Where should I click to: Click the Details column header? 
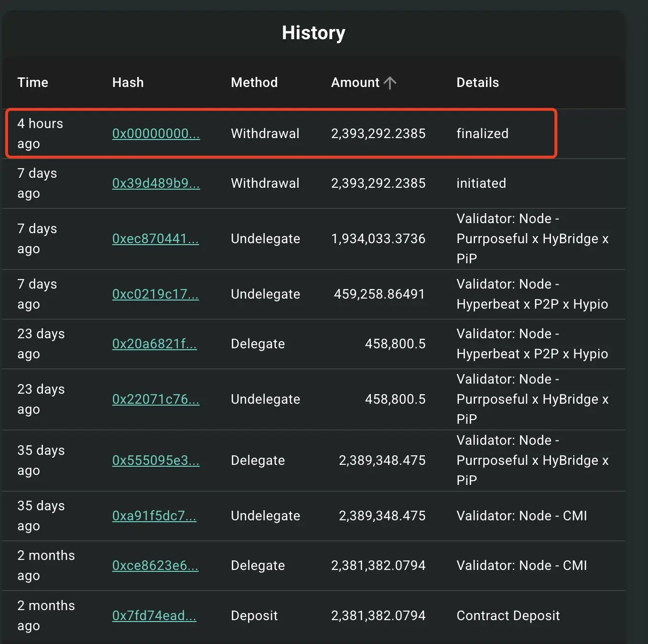[x=477, y=83]
